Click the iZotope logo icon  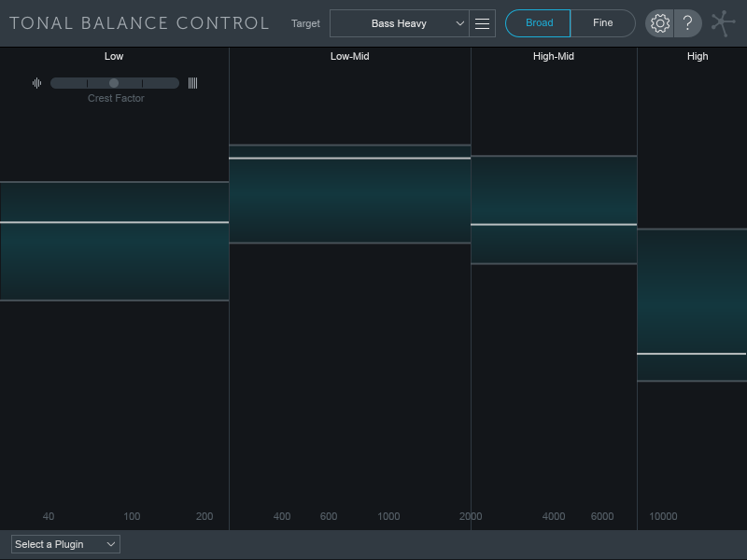click(723, 23)
